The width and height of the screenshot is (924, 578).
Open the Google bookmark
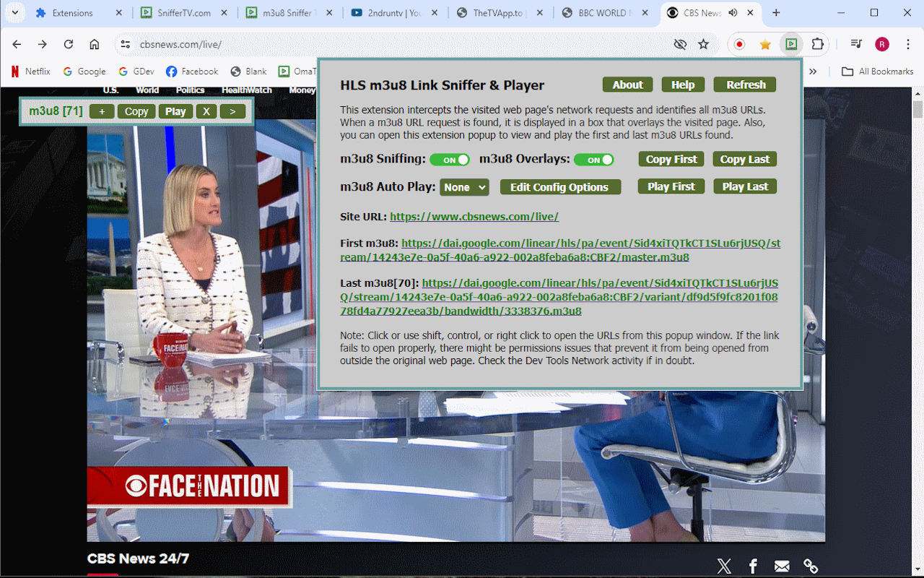(x=84, y=72)
